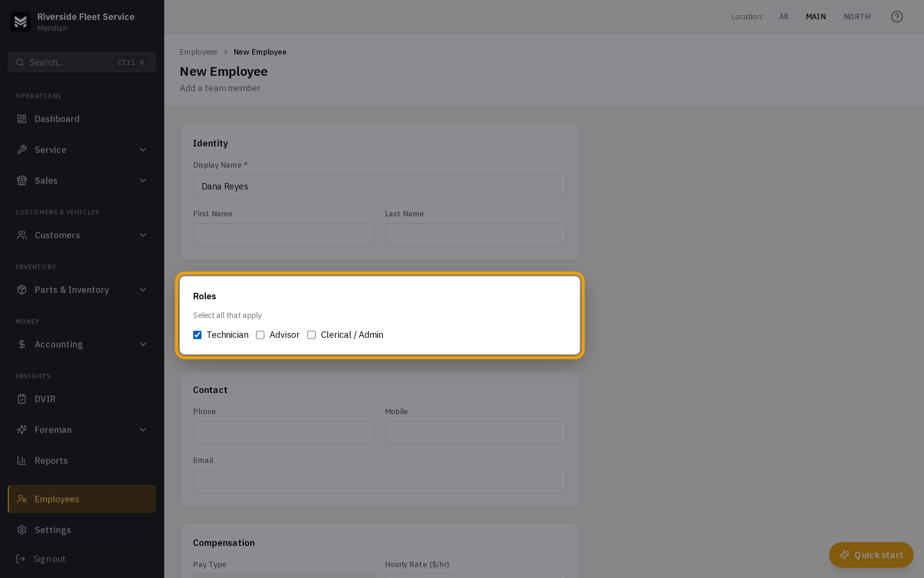Open the help question mark icon

pos(897,17)
